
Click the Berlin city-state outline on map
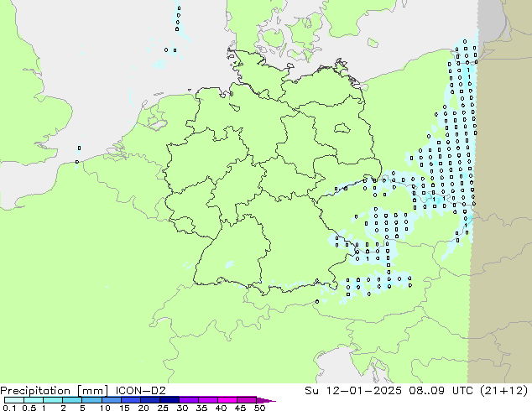[x=342, y=128]
